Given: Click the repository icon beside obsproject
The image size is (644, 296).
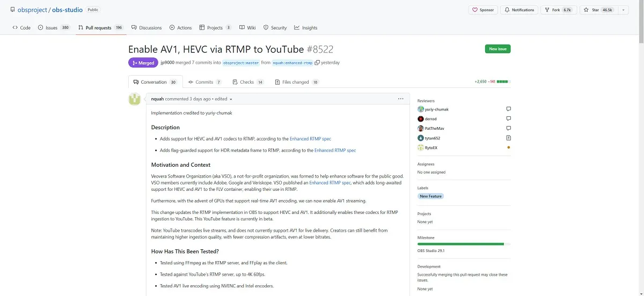Looking at the screenshot, I should click(12, 10).
